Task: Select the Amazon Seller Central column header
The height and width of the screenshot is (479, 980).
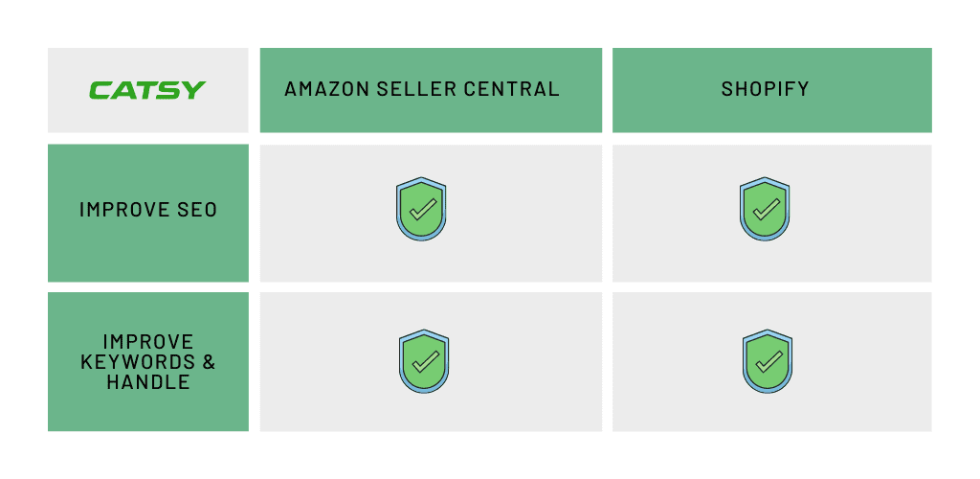Action: click(431, 90)
